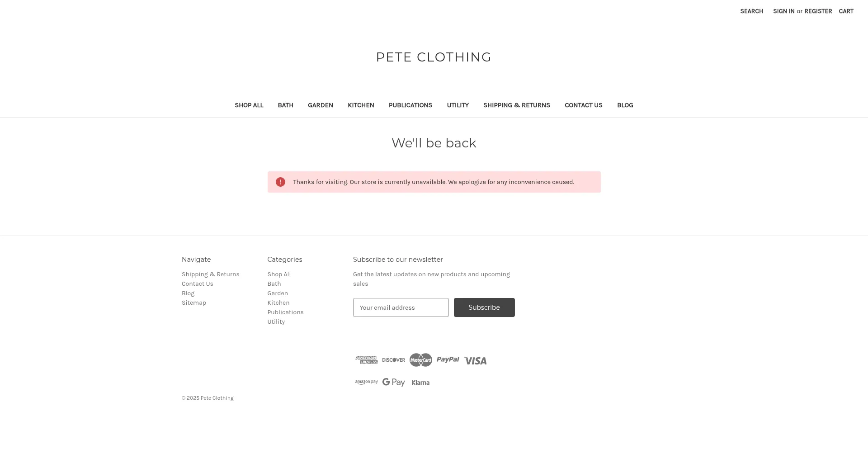This screenshot has width=868, height=449.
Task: Open the SHOP ALL menu item
Action: tap(249, 105)
